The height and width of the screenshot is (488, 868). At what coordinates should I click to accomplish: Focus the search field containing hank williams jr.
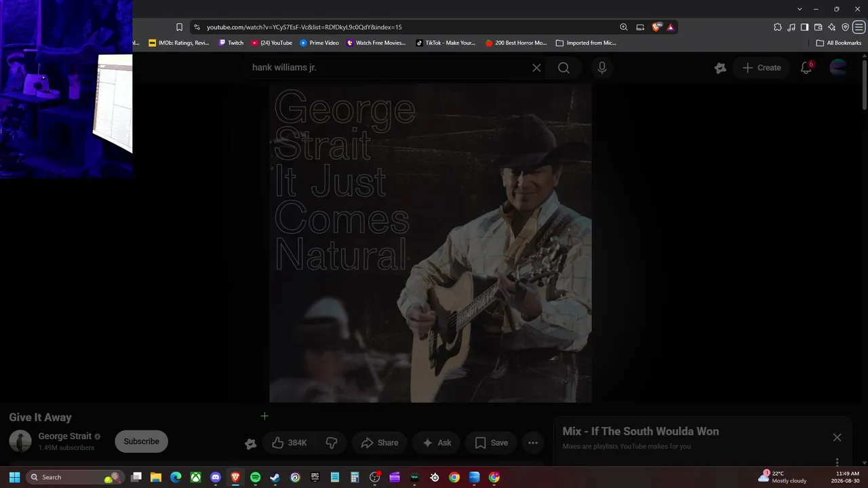click(389, 68)
